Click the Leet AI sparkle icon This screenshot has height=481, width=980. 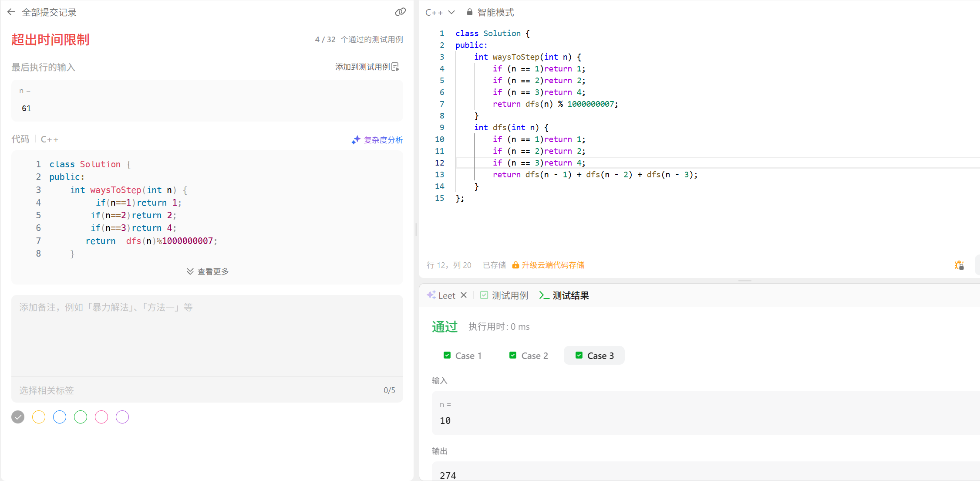pyautogui.click(x=431, y=295)
